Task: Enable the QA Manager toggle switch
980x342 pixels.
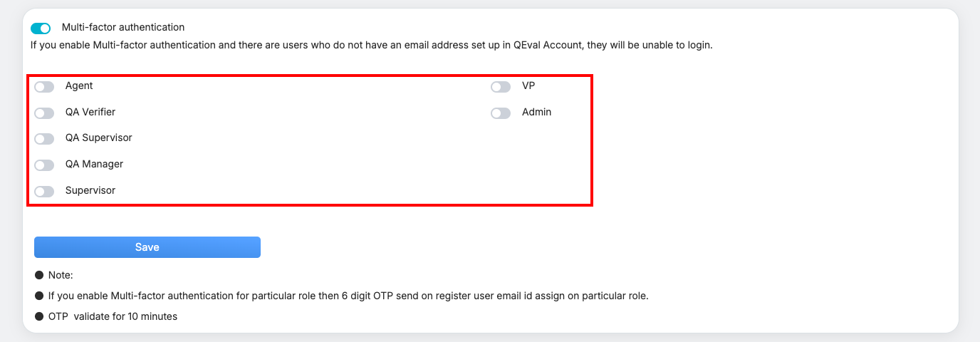Action: pyautogui.click(x=44, y=165)
